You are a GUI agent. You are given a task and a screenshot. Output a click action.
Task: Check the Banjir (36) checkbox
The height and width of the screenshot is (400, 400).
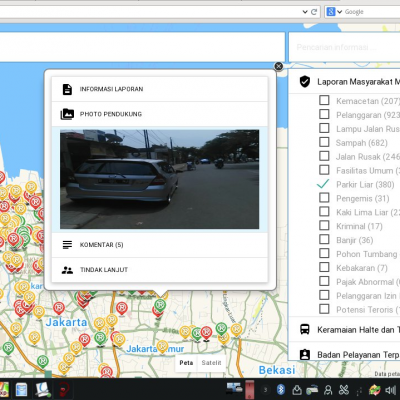(324, 239)
